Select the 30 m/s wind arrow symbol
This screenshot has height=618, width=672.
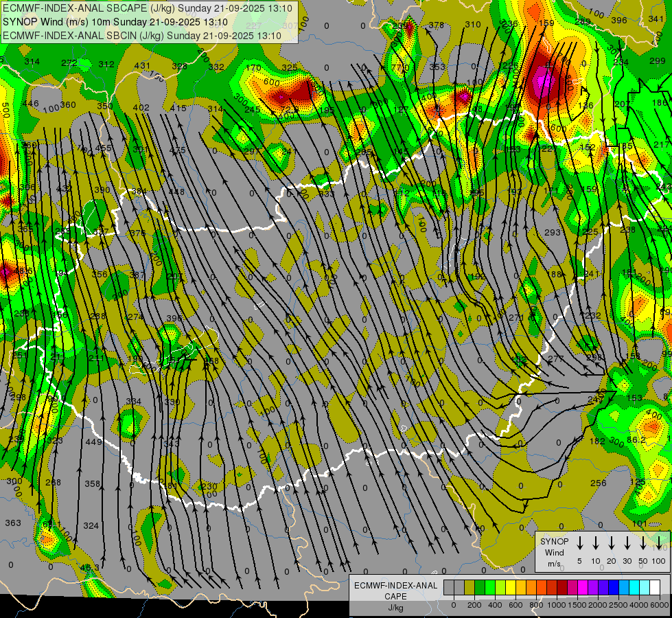(627, 542)
